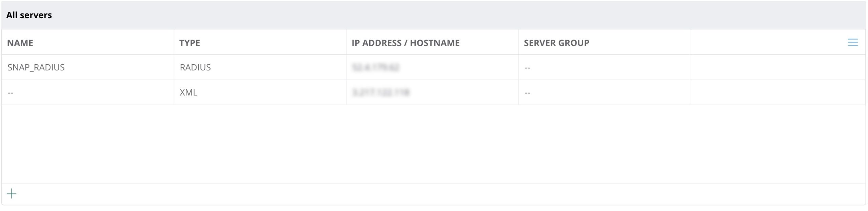This screenshot has width=868, height=211.
Task: Sort by the NAME column header
Action: (20, 43)
